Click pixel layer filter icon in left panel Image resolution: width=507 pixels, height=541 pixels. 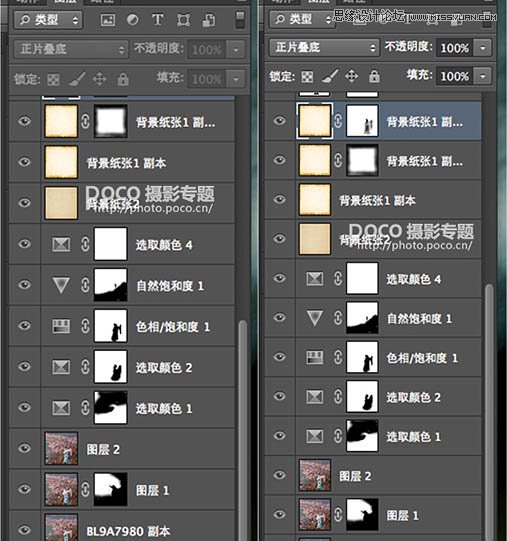tap(108, 20)
